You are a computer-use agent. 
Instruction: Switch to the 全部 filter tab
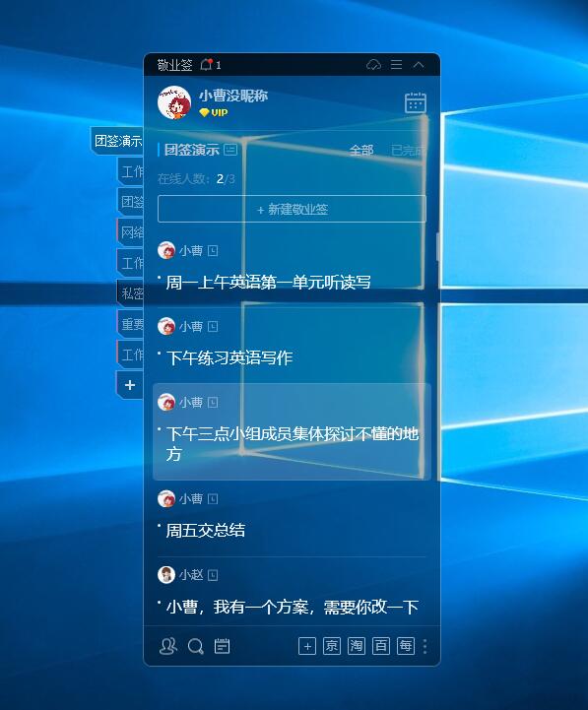coord(361,150)
